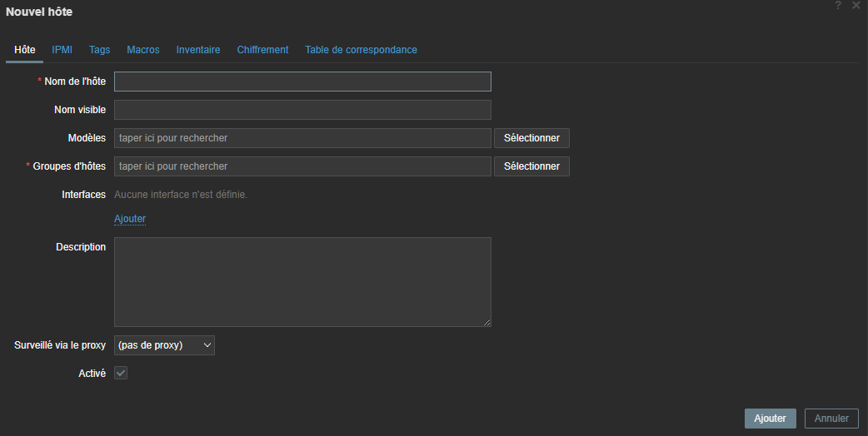868x436 pixels.
Task: Focus the Nom de l'hôte field
Action: 302,82
